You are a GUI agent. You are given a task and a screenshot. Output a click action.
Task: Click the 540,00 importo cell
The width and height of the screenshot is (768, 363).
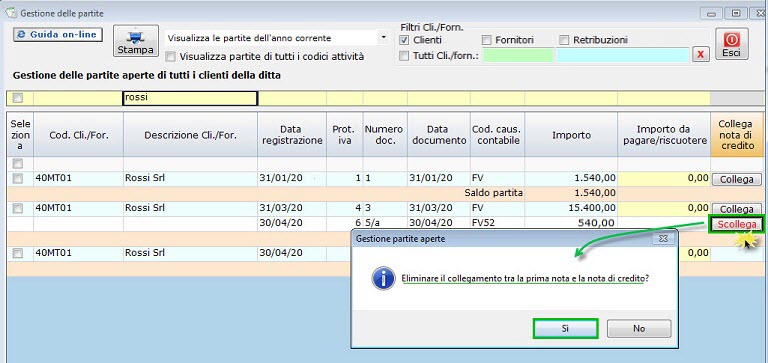[571, 223]
